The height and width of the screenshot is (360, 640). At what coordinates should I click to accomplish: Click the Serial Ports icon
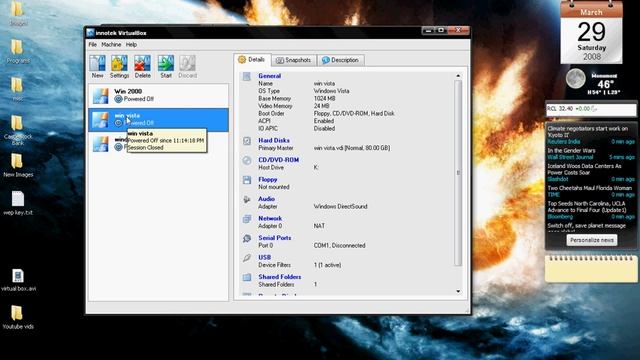click(247, 238)
